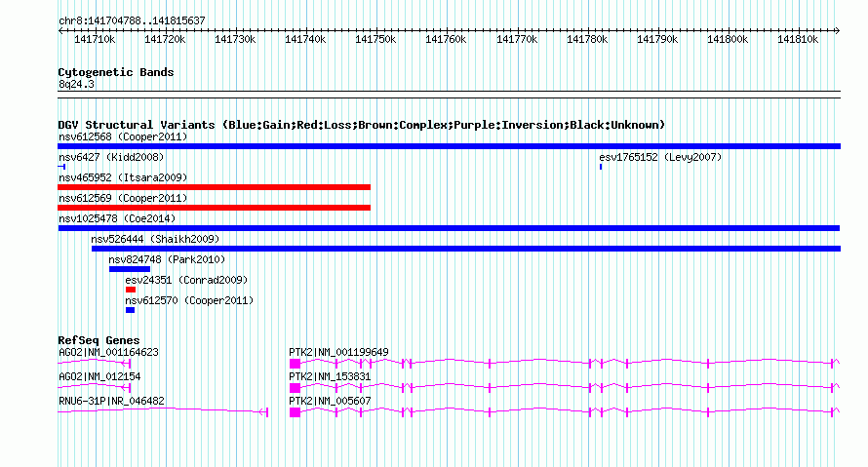Click the nsv526444 (Shaikh2009) variant label
868x467 pixels.
[x=155, y=239]
